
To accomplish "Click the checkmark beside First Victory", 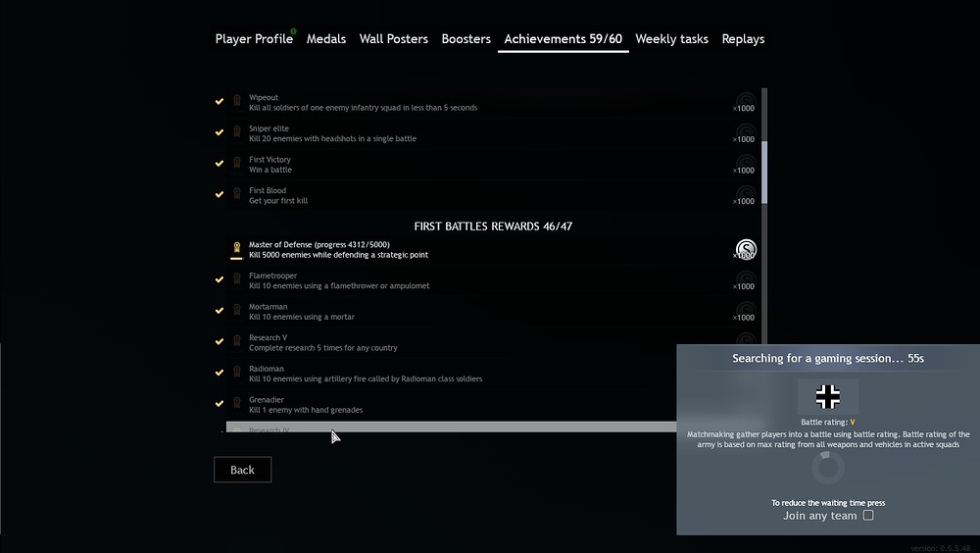I will 220,164.
